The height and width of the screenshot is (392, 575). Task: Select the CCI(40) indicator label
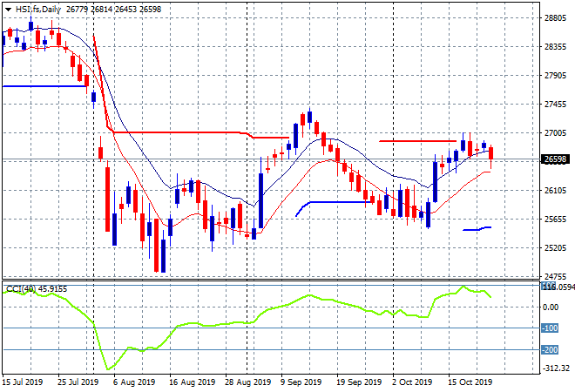click(21, 289)
